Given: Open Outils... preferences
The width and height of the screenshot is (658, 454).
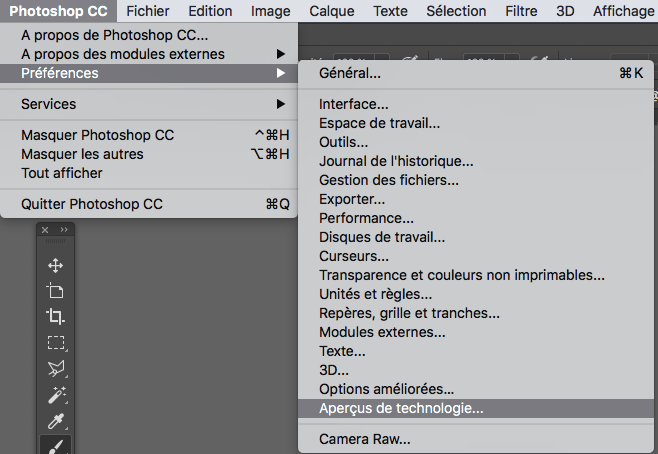Looking at the screenshot, I should (x=476, y=142).
